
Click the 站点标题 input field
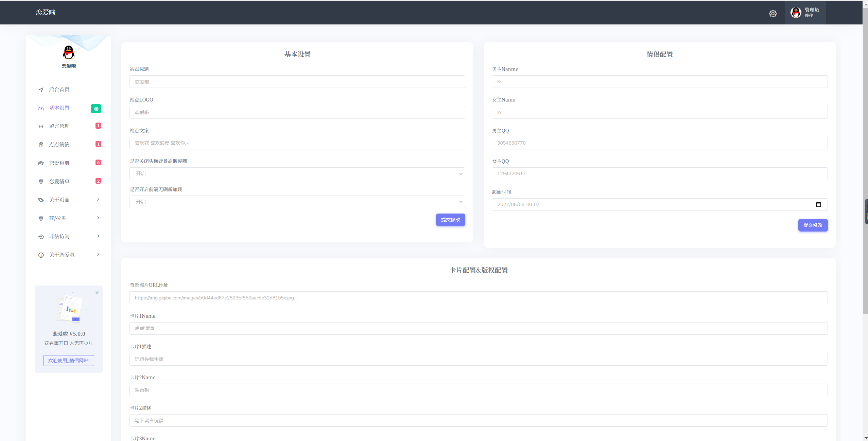pyautogui.click(x=297, y=82)
